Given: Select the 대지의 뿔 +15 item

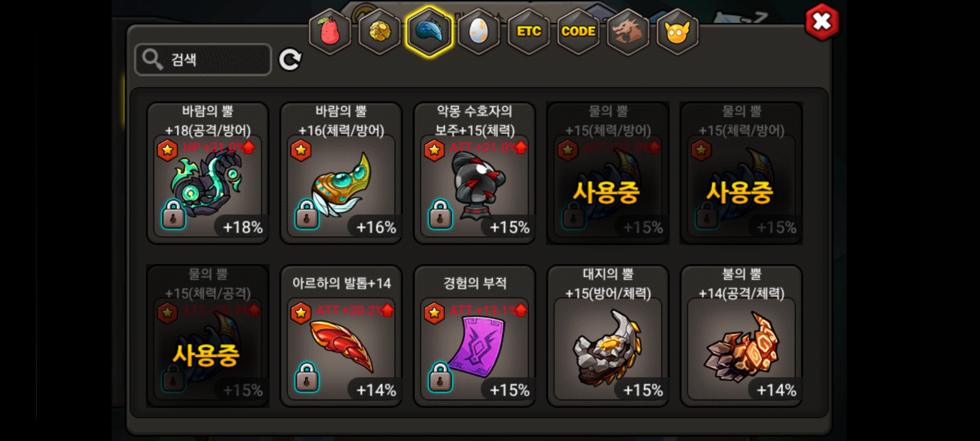Looking at the screenshot, I should pyautogui.click(x=608, y=336).
